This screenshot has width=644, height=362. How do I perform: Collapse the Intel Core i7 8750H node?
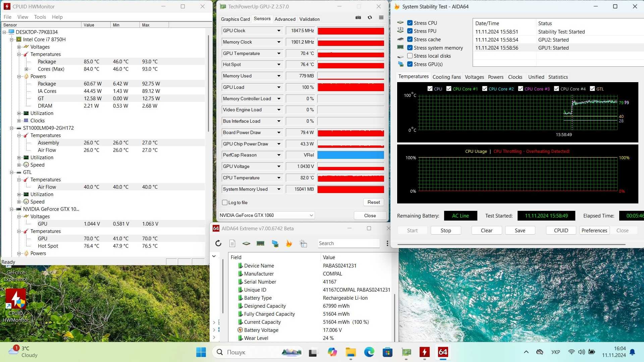tap(12, 40)
